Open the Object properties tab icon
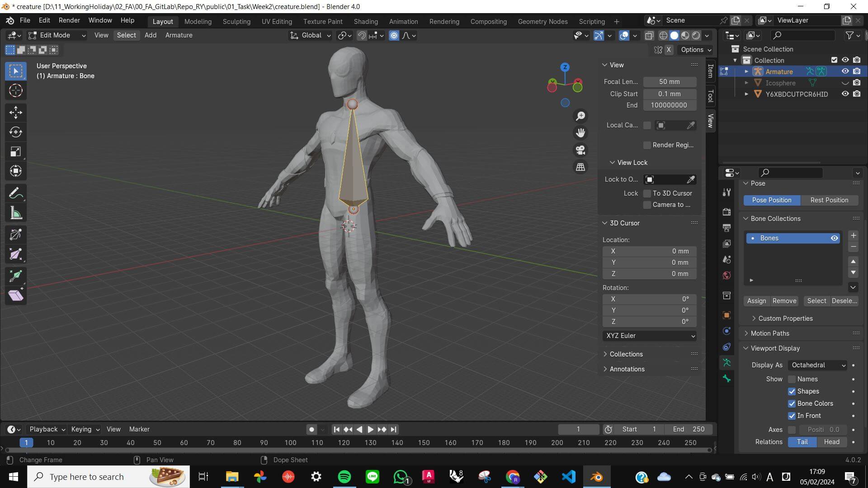The width and height of the screenshot is (868, 488). pos(726,315)
